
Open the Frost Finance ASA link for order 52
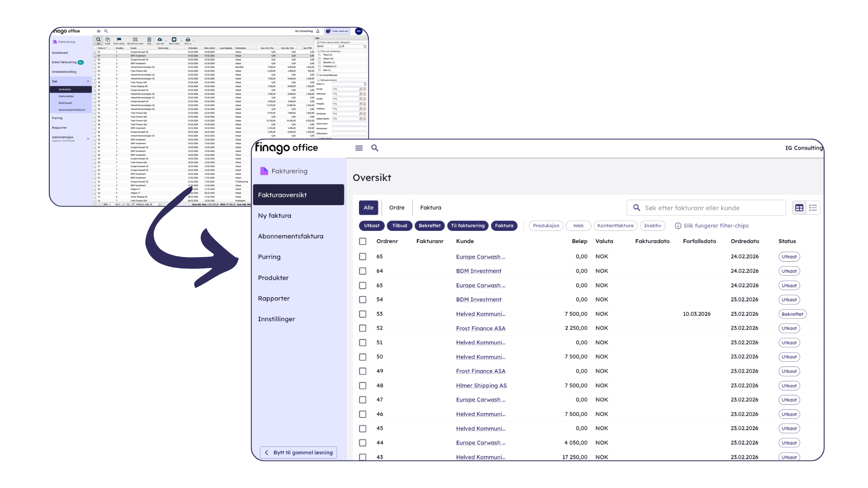pos(481,328)
